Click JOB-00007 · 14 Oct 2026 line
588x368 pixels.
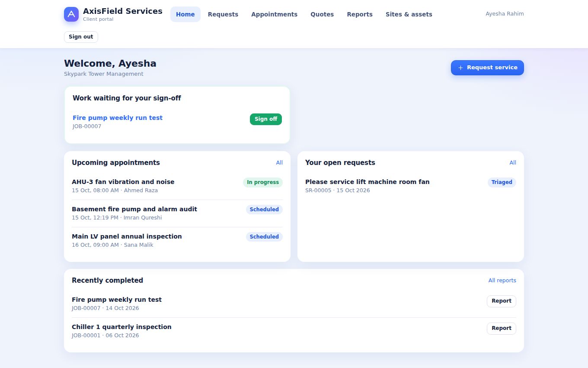click(105, 308)
